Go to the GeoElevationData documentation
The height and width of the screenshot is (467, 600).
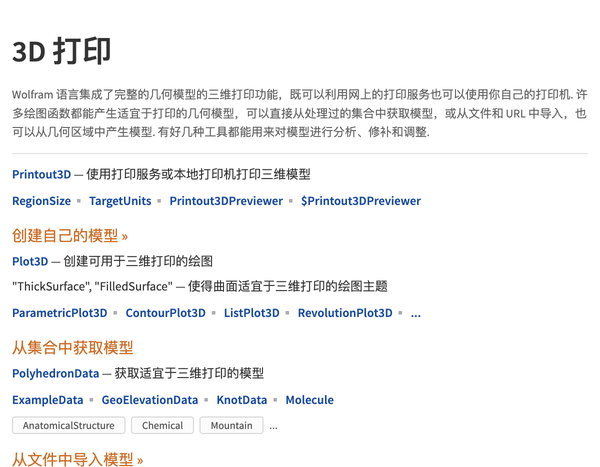[150, 400]
